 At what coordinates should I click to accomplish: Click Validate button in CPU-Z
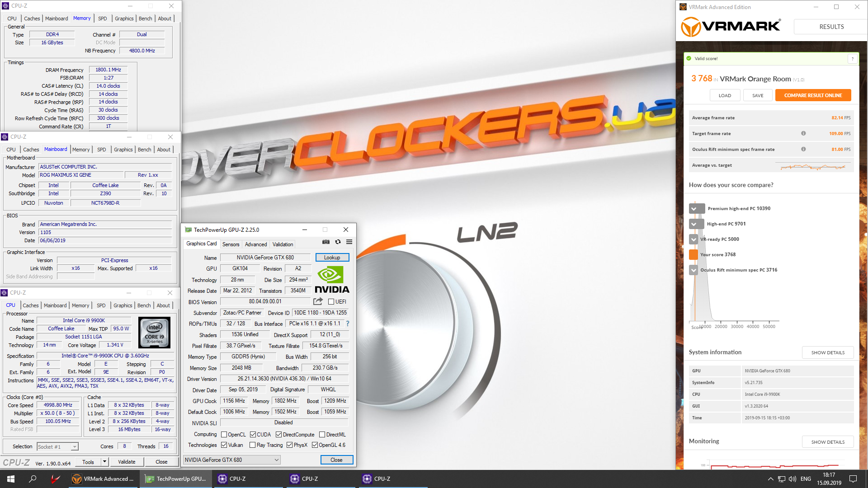point(127,462)
